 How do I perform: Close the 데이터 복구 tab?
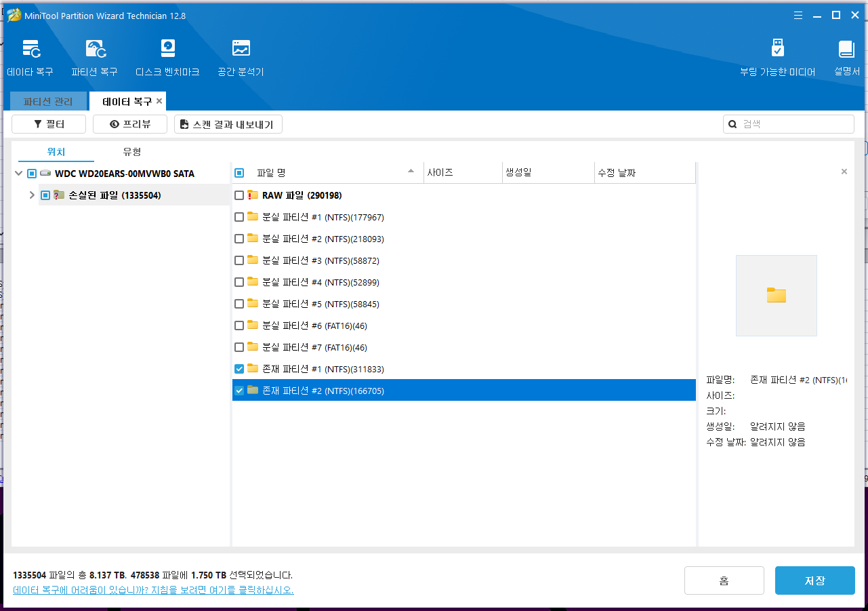[159, 101]
